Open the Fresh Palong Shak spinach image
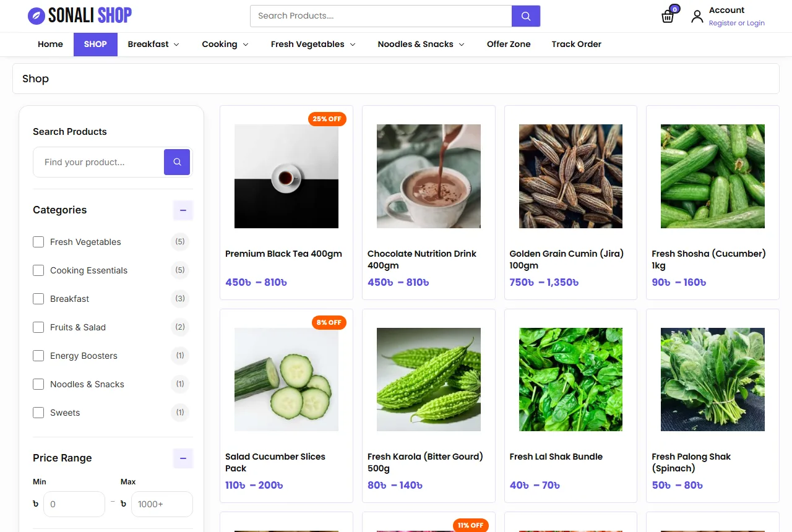This screenshot has height=532, width=792. coord(713,379)
